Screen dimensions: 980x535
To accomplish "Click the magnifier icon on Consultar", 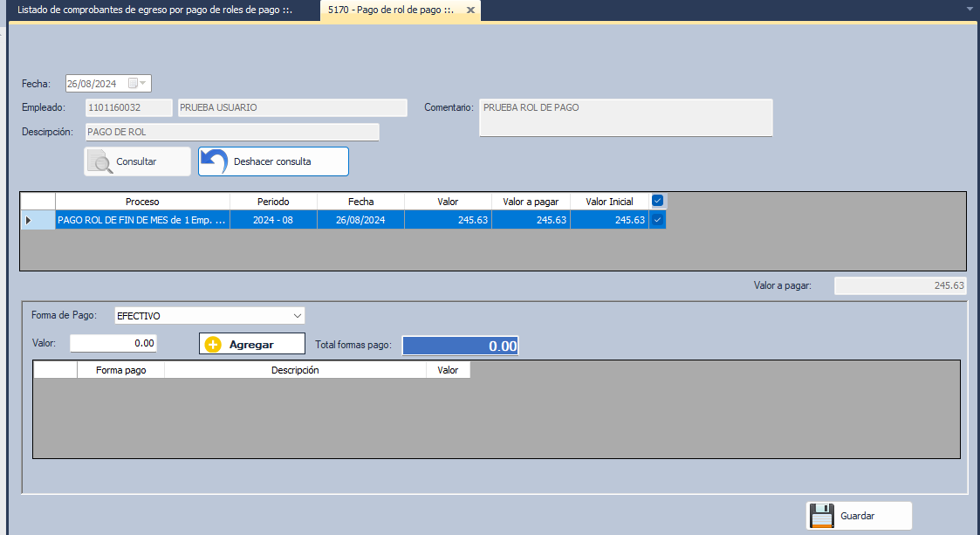I will pos(102,162).
